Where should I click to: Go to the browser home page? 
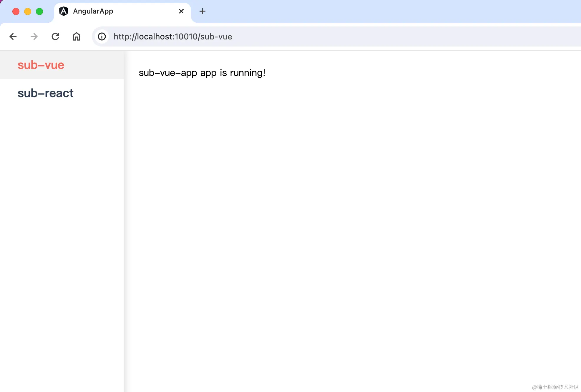pos(77,36)
